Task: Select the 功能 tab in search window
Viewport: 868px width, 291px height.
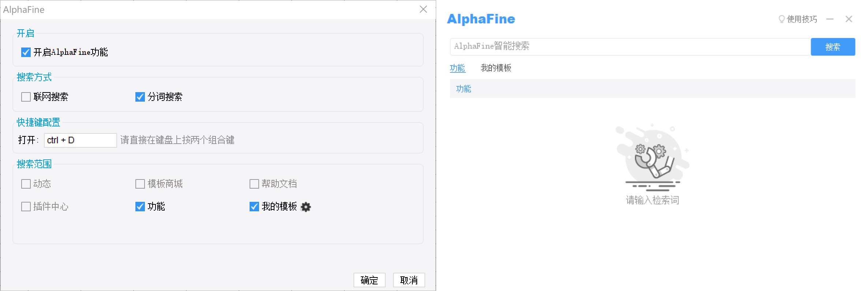Action: 457,68
